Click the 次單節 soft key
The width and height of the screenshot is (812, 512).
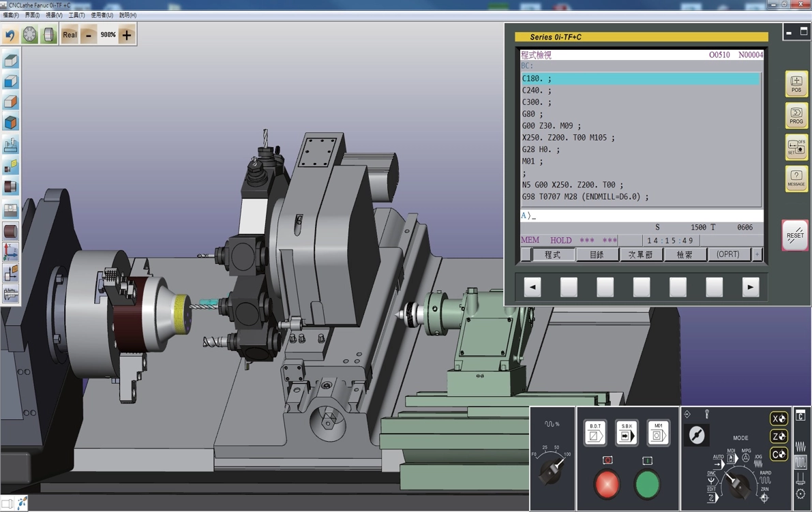[641, 254]
